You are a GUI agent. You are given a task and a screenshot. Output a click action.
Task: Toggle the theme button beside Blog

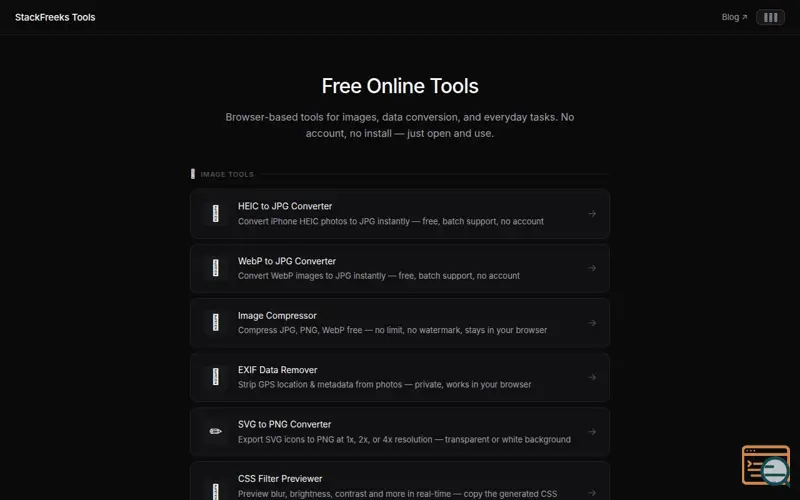[770, 17]
